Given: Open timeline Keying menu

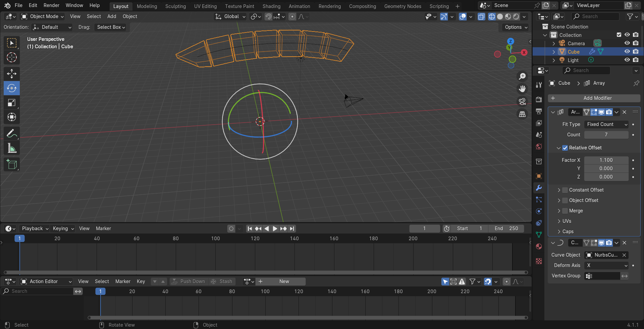Looking at the screenshot, I should [63, 228].
